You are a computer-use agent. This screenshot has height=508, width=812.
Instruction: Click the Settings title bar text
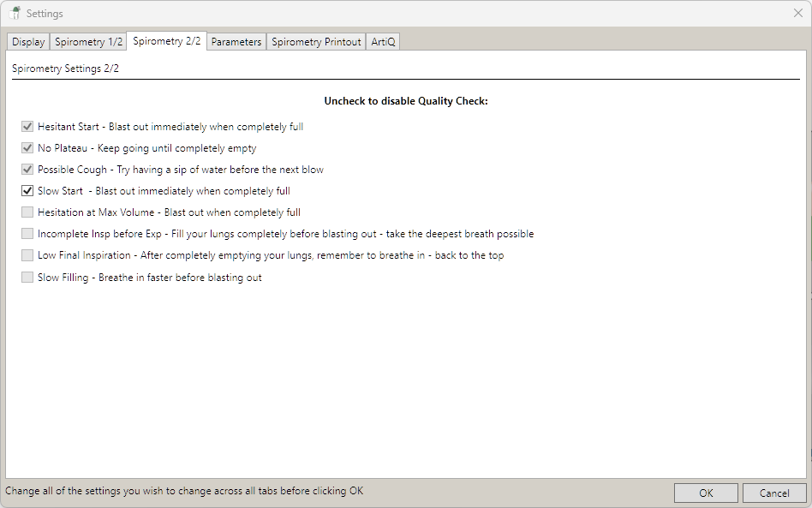click(x=45, y=14)
